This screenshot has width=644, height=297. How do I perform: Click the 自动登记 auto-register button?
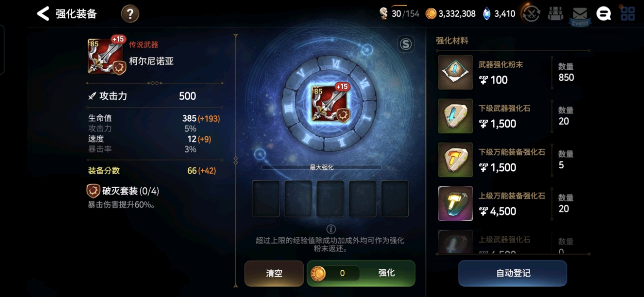(513, 273)
